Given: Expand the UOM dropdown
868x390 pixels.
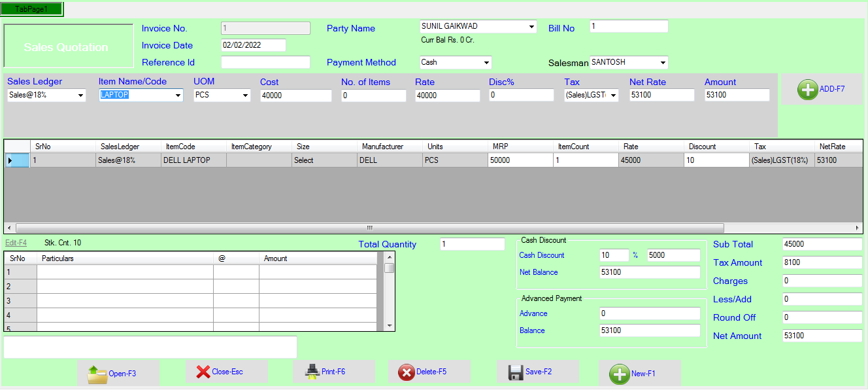Looking at the screenshot, I should point(246,96).
